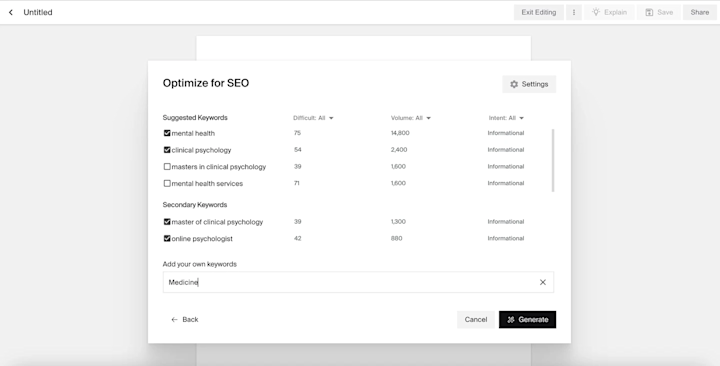The width and height of the screenshot is (720, 366).
Task: Go Back to previous SEO step
Action: [185, 320]
